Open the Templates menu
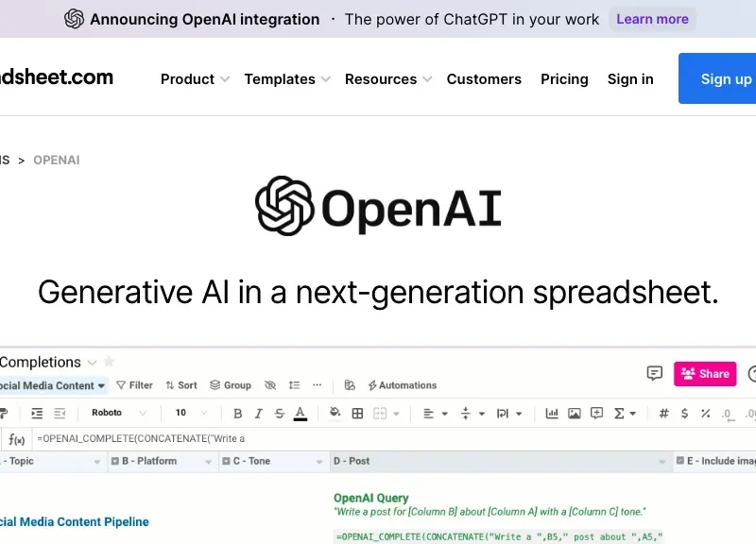 click(287, 79)
